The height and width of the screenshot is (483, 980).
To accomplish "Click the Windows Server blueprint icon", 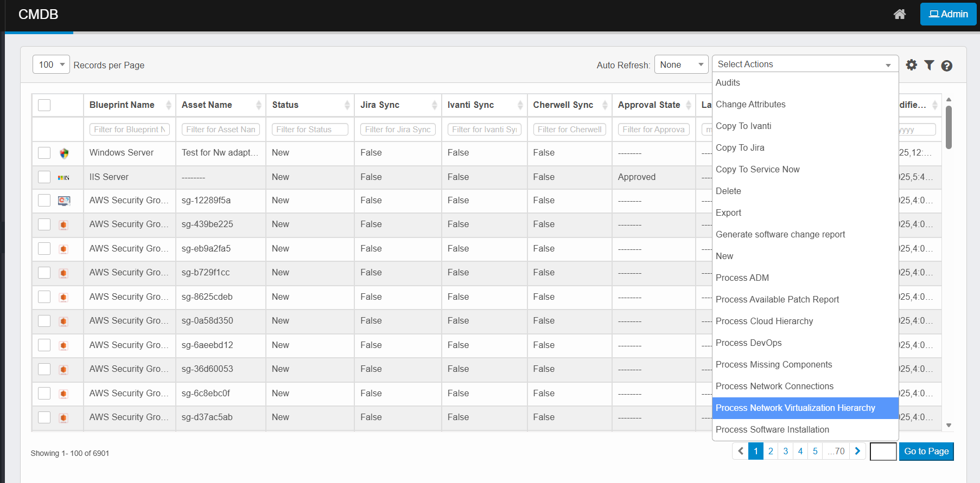I will pyautogui.click(x=64, y=153).
